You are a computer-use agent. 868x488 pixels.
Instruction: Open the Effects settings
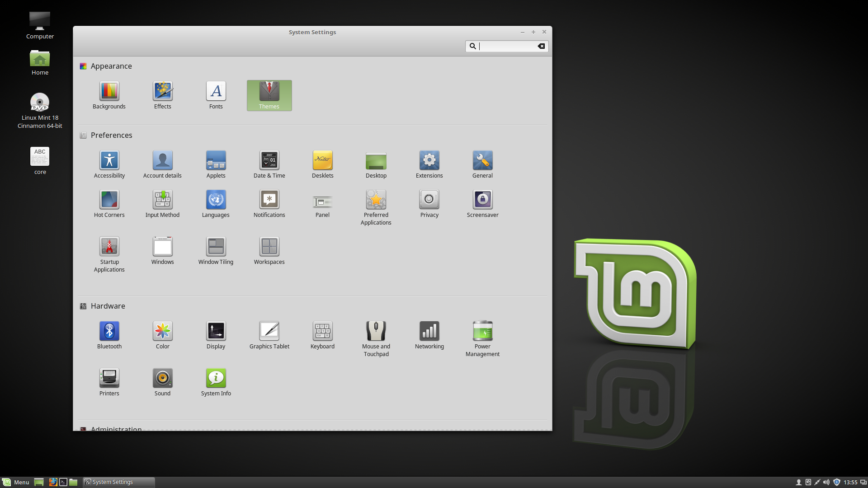pos(162,95)
